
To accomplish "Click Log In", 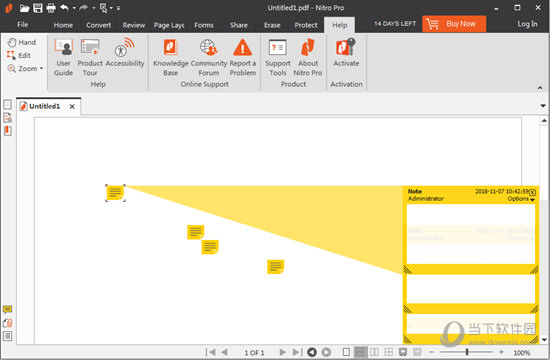I will click(527, 24).
